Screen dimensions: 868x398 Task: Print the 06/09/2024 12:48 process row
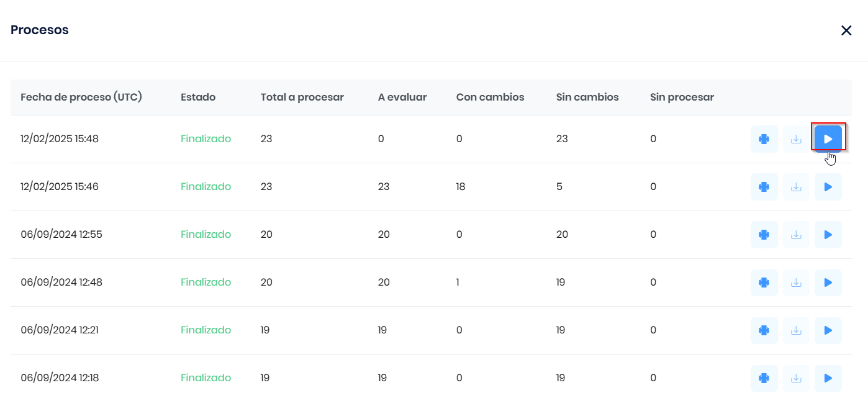coord(764,283)
